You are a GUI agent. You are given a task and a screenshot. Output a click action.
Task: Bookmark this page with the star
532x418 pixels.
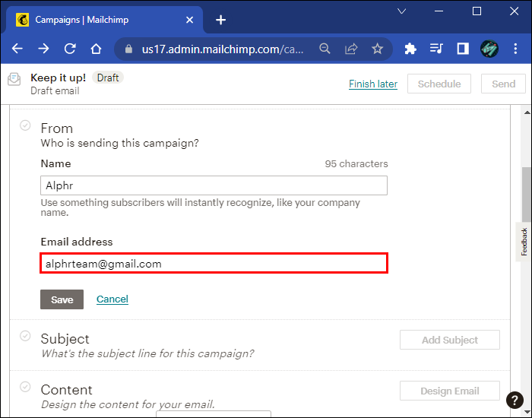(377, 49)
